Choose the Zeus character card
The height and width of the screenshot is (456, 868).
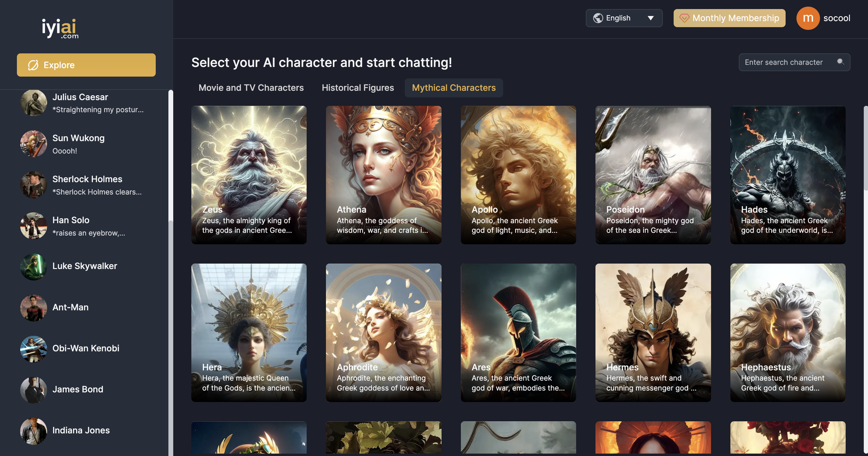(249, 175)
